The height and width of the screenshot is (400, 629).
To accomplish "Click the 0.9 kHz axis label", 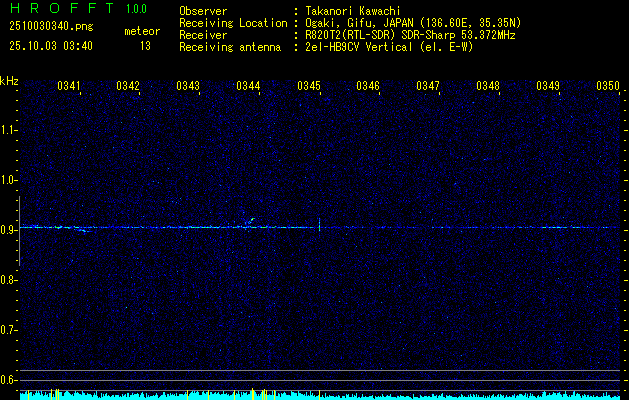I will 9,230.
